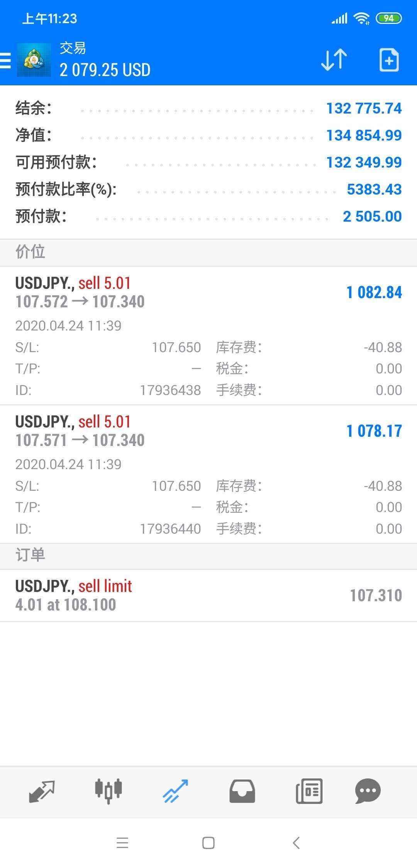
Task: Open the hamburger side menu
Action: (x=5, y=61)
